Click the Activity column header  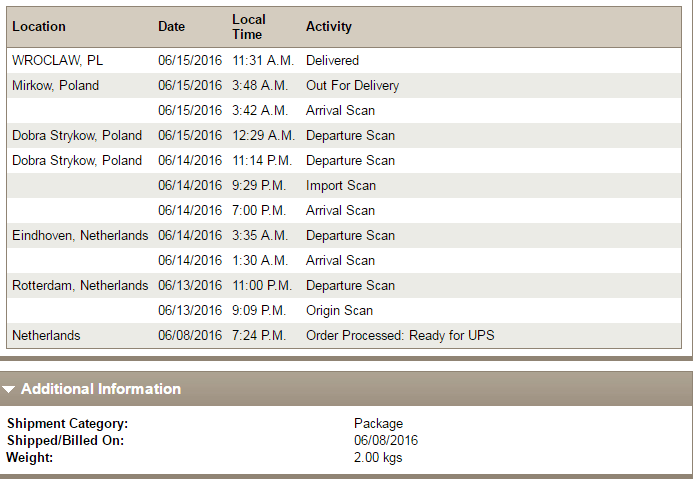329,27
